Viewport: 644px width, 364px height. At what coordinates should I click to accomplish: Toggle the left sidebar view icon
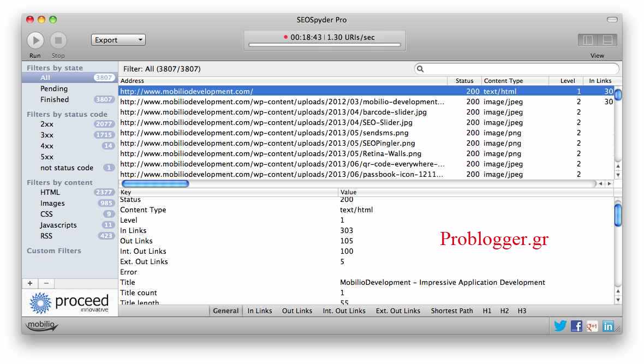tap(588, 40)
